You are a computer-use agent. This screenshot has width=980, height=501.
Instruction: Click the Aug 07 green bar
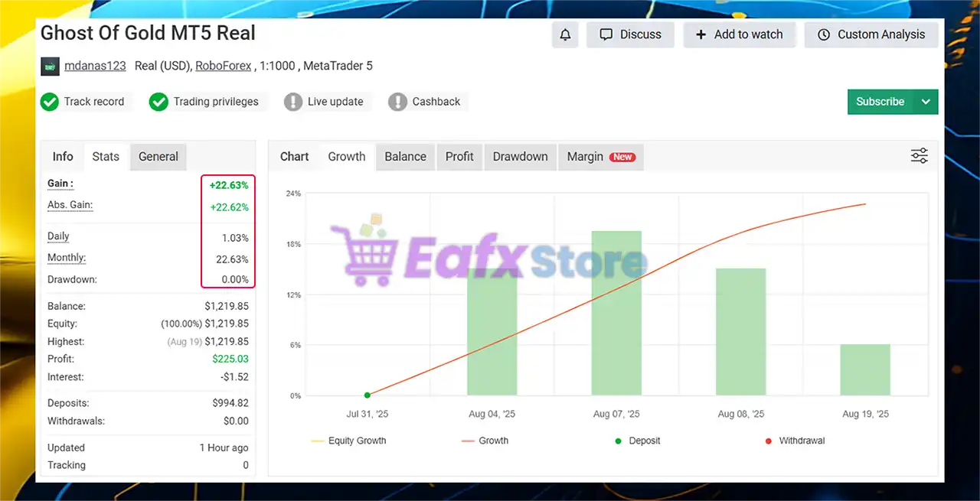coord(616,313)
